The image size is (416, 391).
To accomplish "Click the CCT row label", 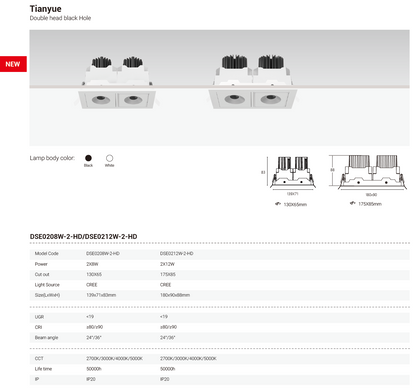I will 39,359.
